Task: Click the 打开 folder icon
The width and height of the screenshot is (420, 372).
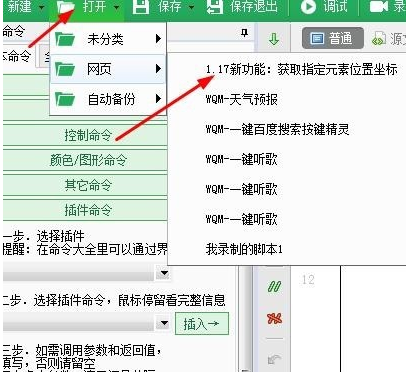Action: (x=66, y=7)
